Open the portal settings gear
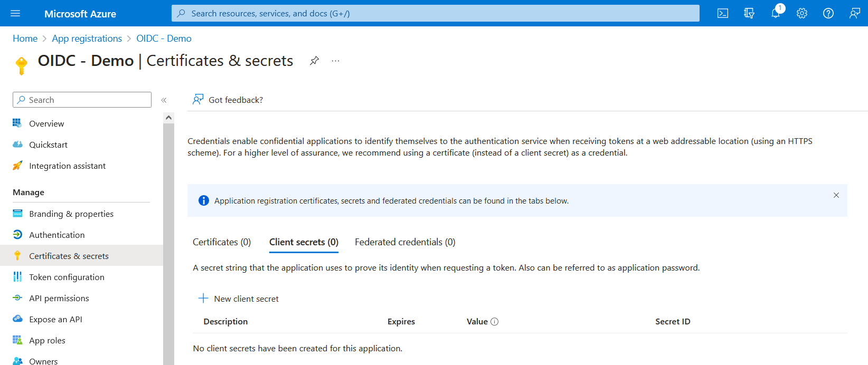Screen dimensions: 868x365 click(802, 14)
